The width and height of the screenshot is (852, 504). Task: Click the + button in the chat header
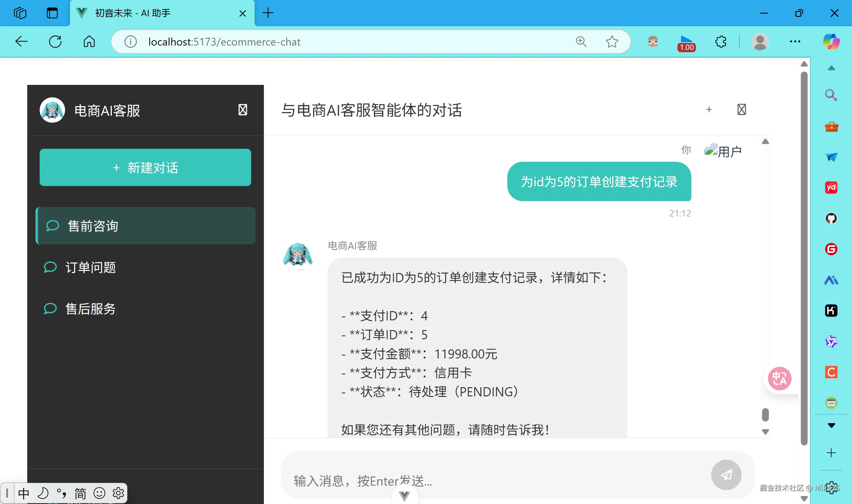point(709,109)
